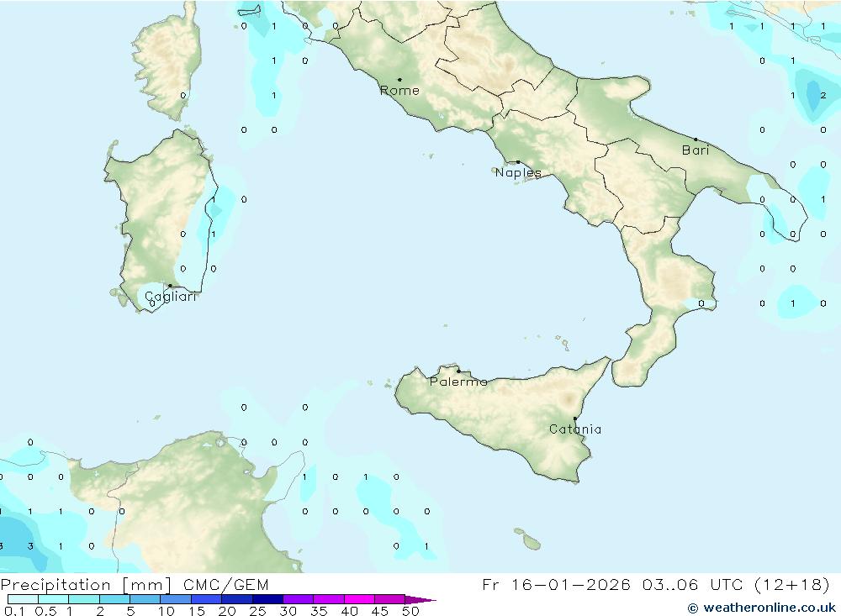Click the 'Fr 16-01-2026' date text
Image resolution: width=841 pixels, height=616 pixels.
click(556, 584)
